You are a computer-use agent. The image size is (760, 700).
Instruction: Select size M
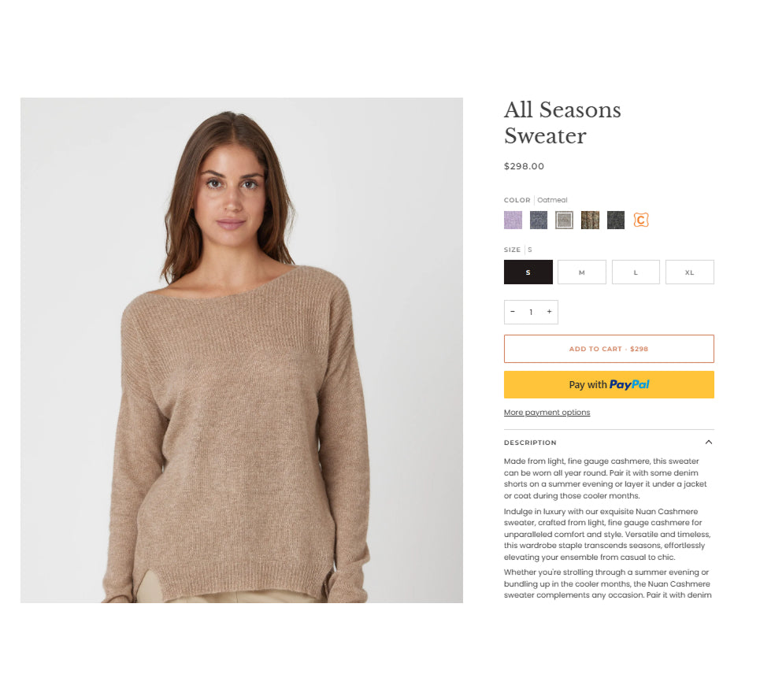click(x=582, y=272)
